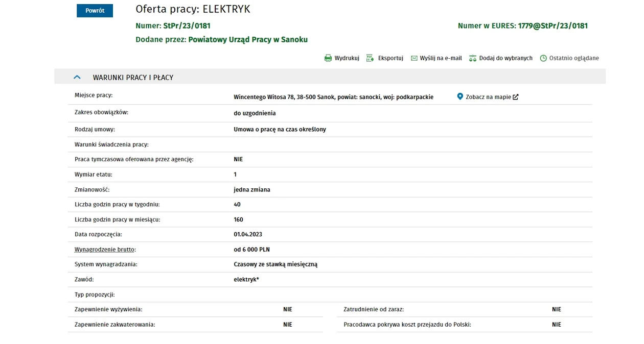This screenshot has width=644, height=344.
Task: Click the PDF export icon
Action: [370, 58]
